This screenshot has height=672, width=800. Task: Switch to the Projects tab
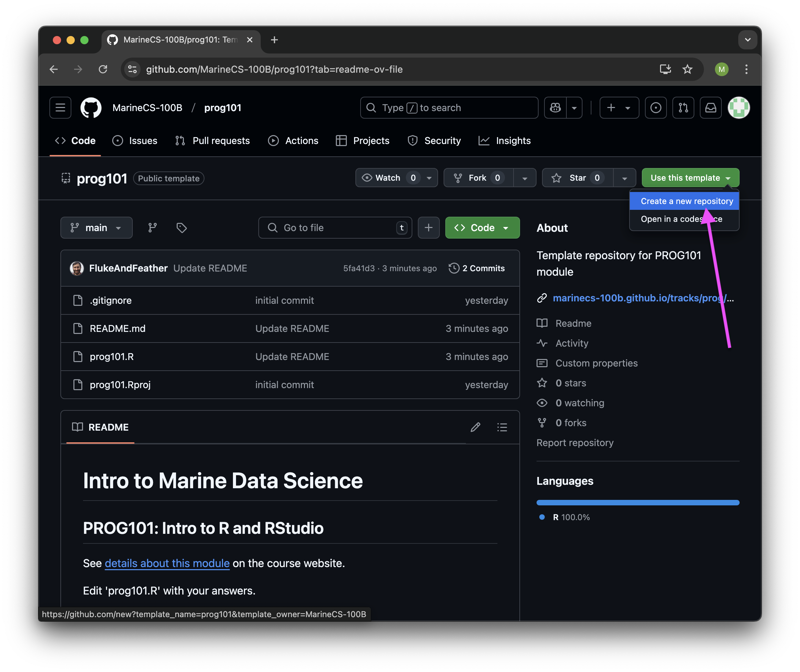pyautogui.click(x=363, y=141)
